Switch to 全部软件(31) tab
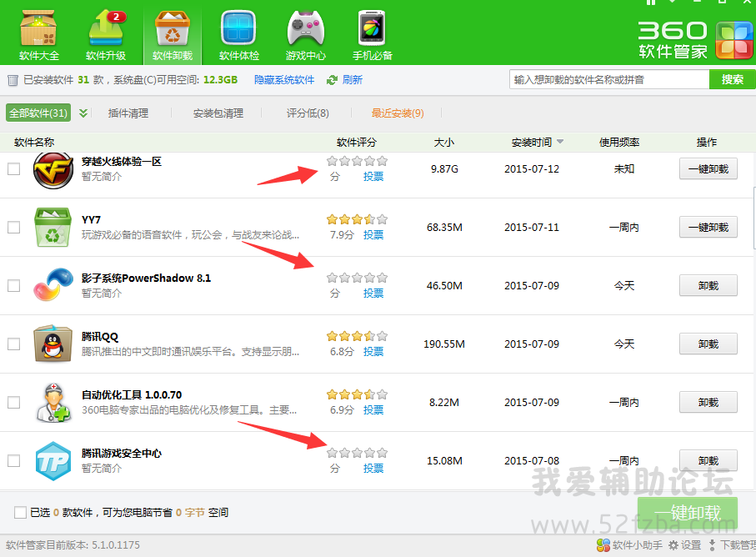The image size is (756, 557). pyautogui.click(x=38, y=113)
